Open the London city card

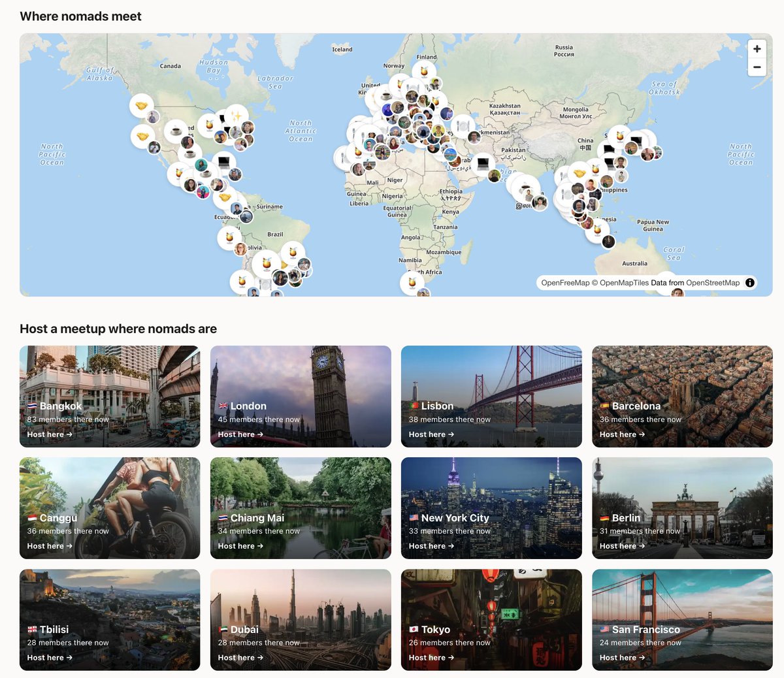coord(301,396)
